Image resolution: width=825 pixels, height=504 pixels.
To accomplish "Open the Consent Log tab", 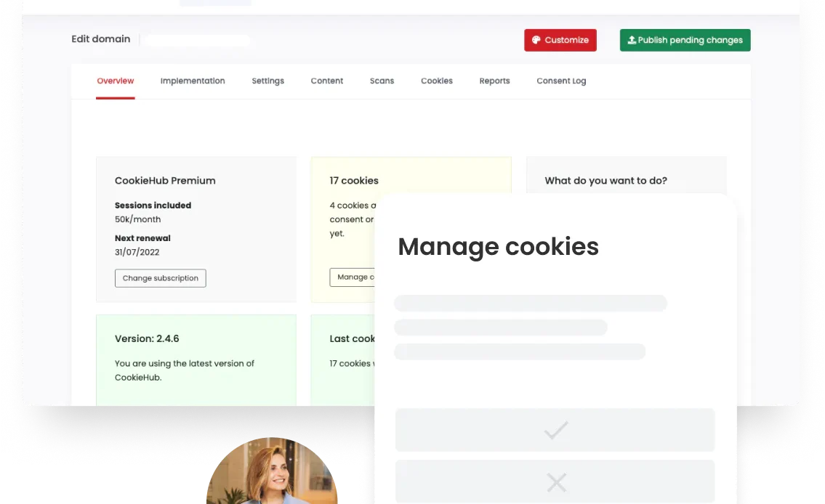I will pyautogui.click(x=561, y=81).
